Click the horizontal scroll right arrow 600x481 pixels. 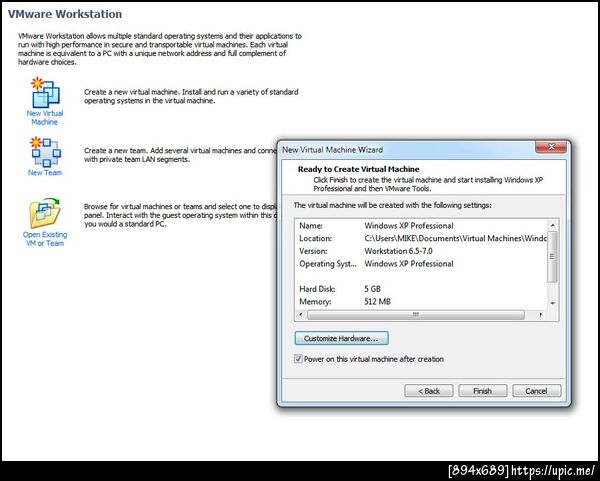[541, 315]
